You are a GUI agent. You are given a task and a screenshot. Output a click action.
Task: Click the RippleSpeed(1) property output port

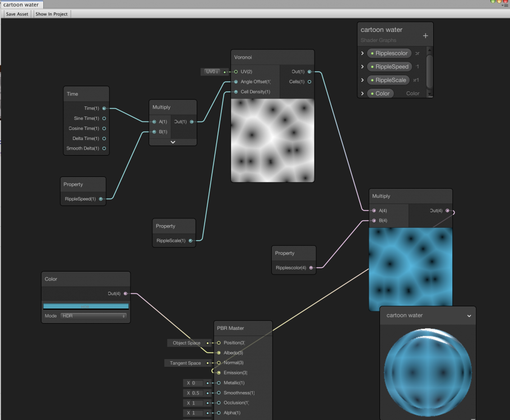(101, 199)
